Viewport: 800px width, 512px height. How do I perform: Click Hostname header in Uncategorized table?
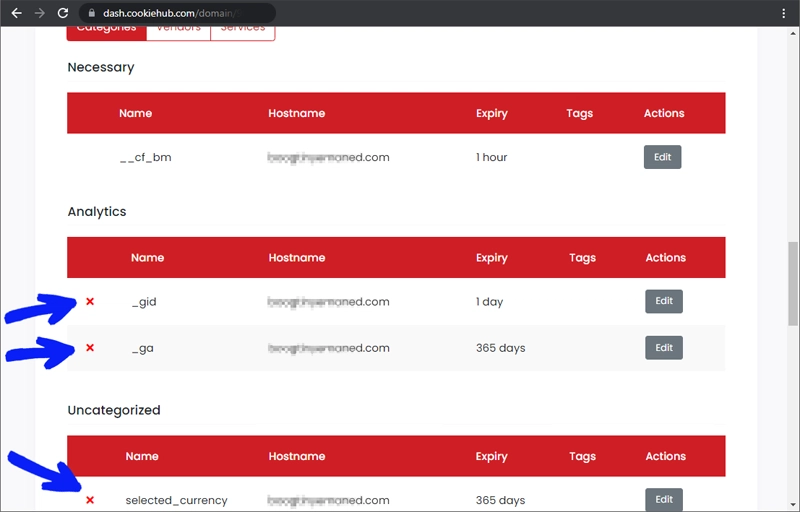coord(296,456)
